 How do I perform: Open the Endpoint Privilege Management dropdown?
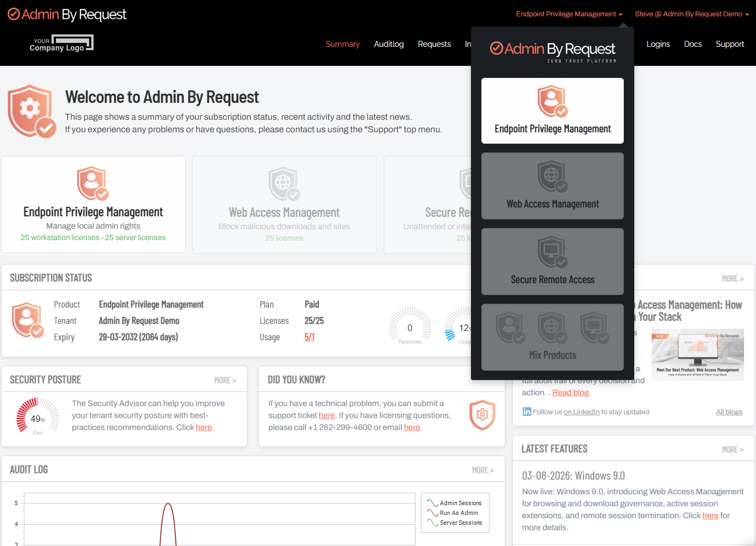[x=569, y=14]
